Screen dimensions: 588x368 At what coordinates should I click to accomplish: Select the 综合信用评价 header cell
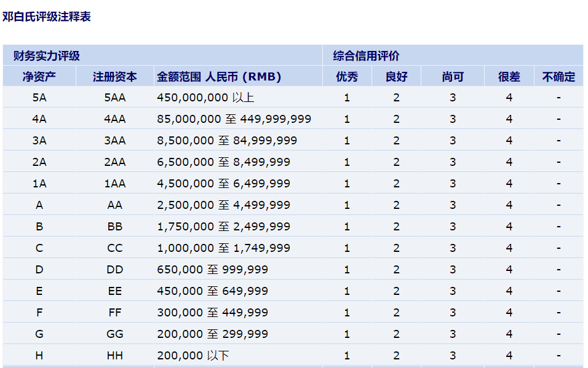coord(453,55)
